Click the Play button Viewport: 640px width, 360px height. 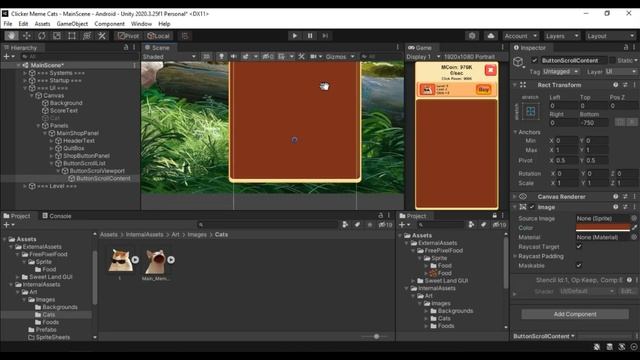tap(295, 36)
